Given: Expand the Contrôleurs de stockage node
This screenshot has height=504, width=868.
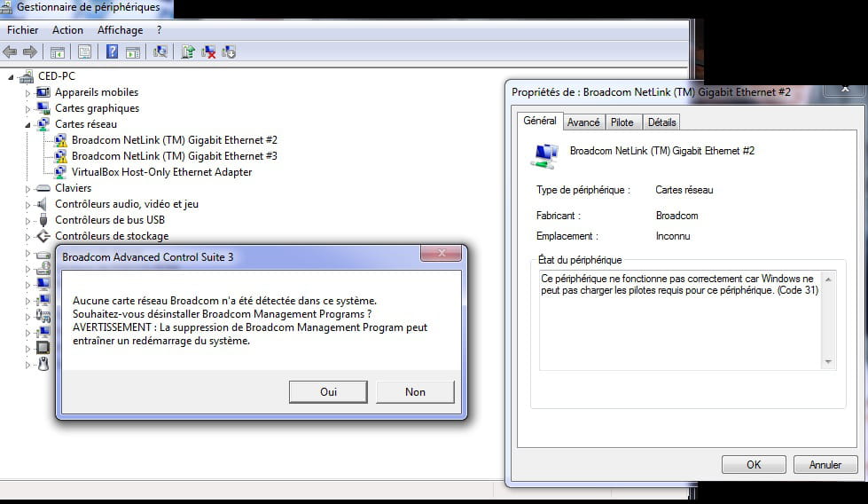Looking at the screenshot, I should point(27,237).
